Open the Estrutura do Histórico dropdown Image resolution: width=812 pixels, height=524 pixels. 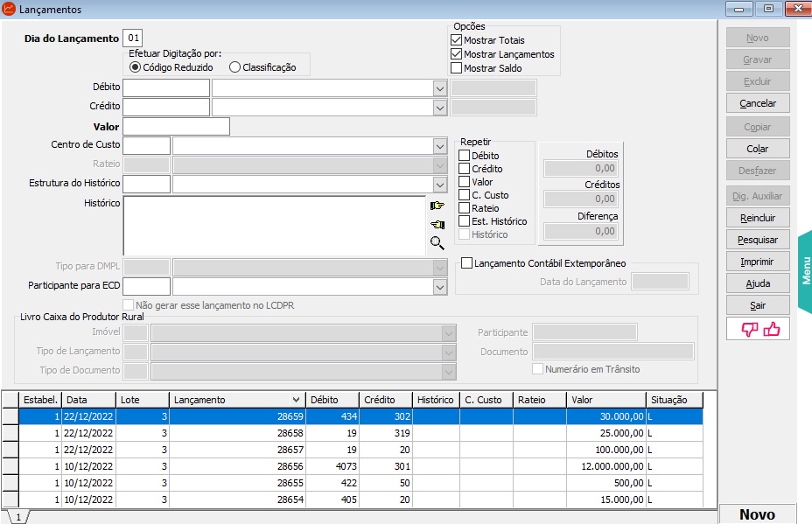439,184
